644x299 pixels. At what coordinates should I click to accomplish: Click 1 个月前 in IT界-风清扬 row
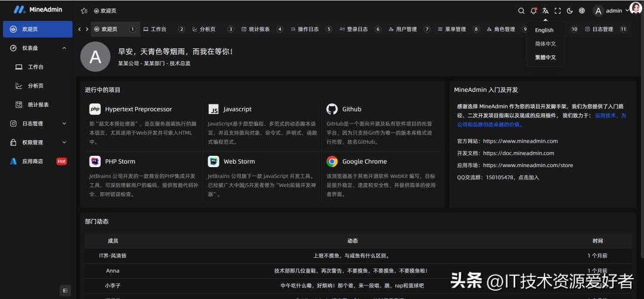(x=597, y=256)
